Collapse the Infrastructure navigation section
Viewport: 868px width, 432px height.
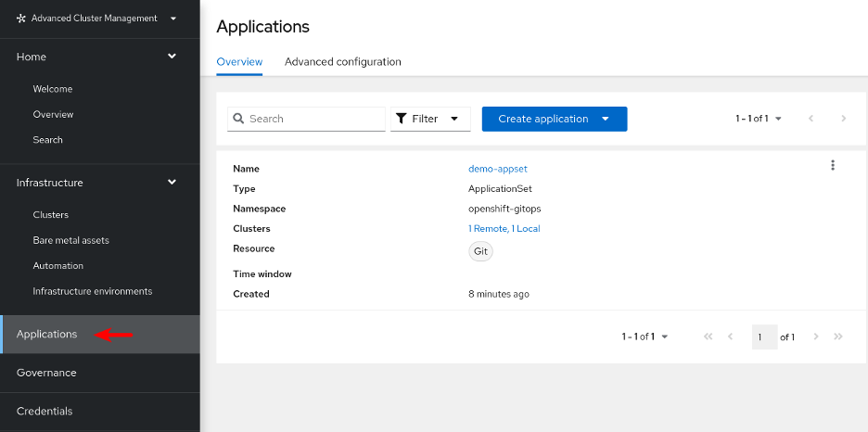pos(172,183)
